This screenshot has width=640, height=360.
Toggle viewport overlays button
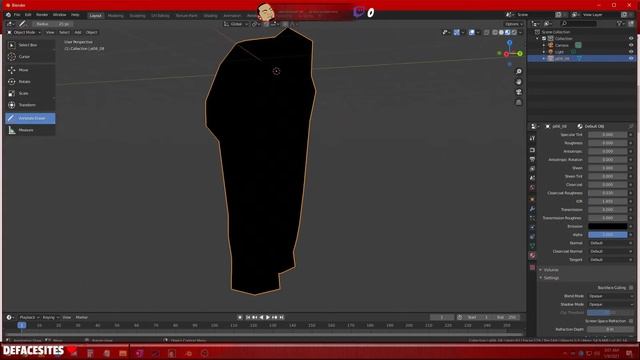tap(471, 32)
